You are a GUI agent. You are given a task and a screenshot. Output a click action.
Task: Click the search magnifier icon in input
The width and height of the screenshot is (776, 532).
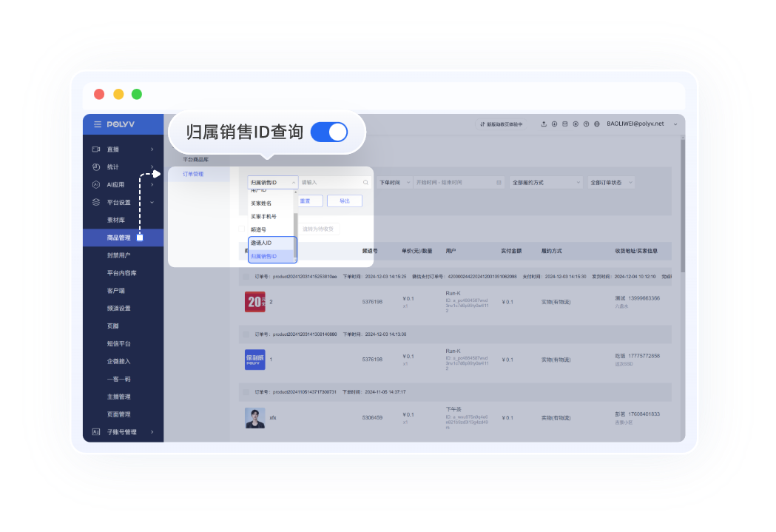point(365,182)
